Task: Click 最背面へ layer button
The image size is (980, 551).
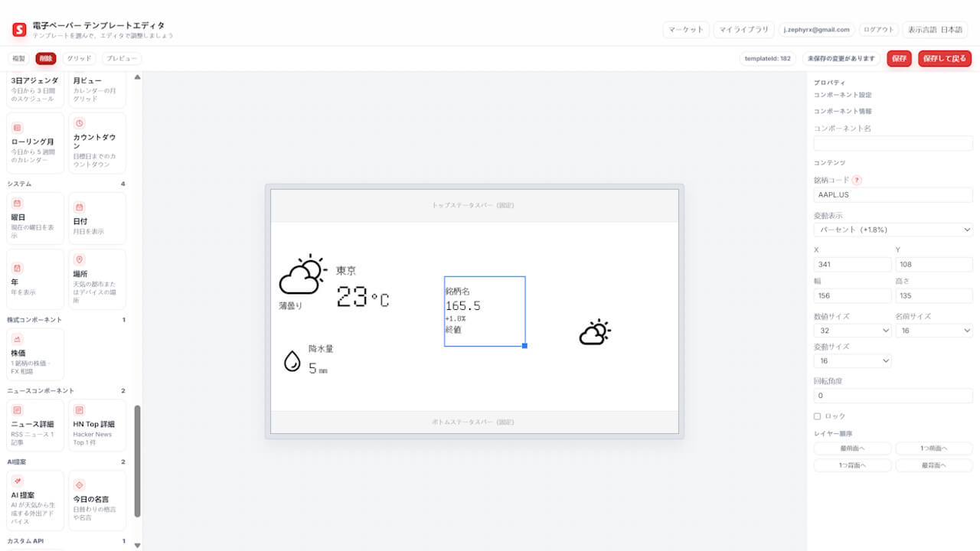Action: coord(934,465)
